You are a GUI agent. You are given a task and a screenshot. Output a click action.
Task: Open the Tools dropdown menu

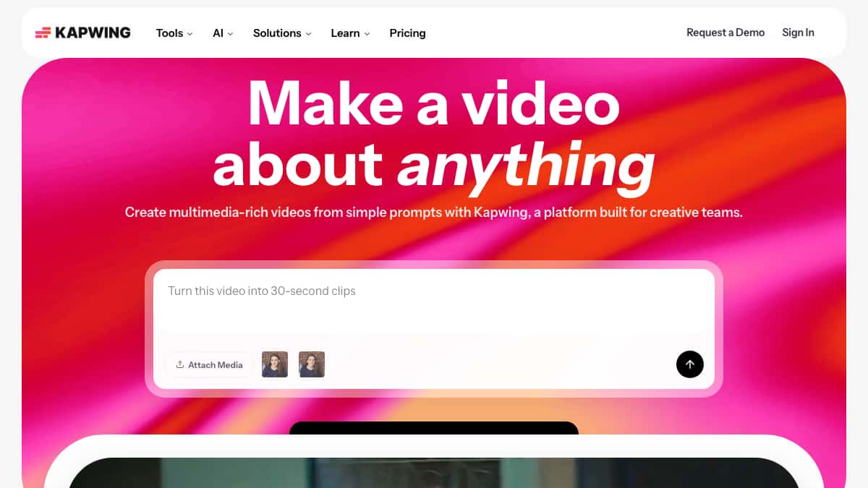[174, 33]
